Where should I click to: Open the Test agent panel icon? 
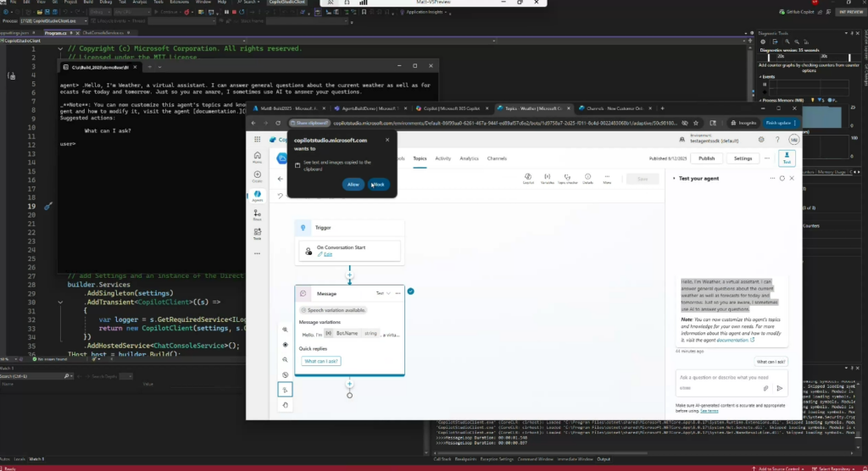click(787, 158)
